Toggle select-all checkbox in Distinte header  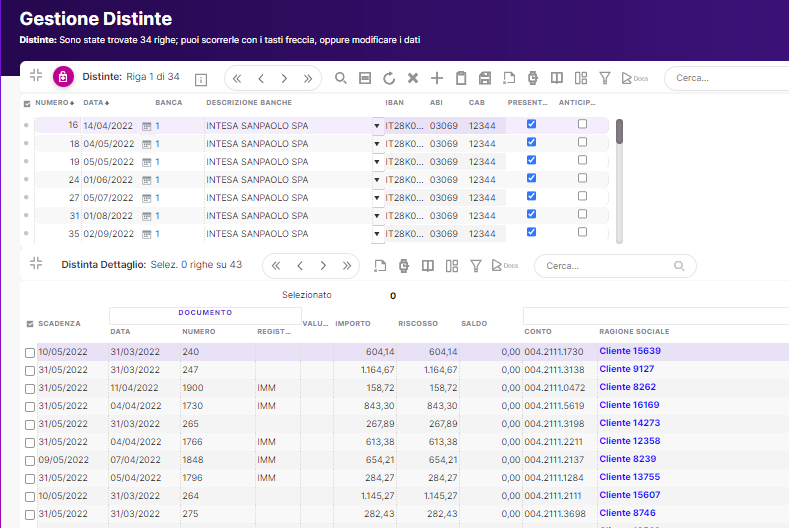coord(27,104)
